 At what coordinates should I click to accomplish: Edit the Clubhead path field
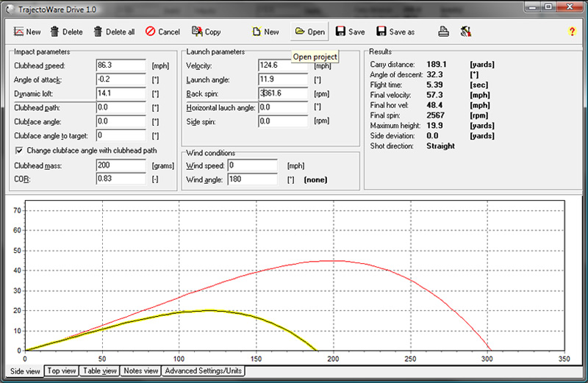(x=121, y=107)
